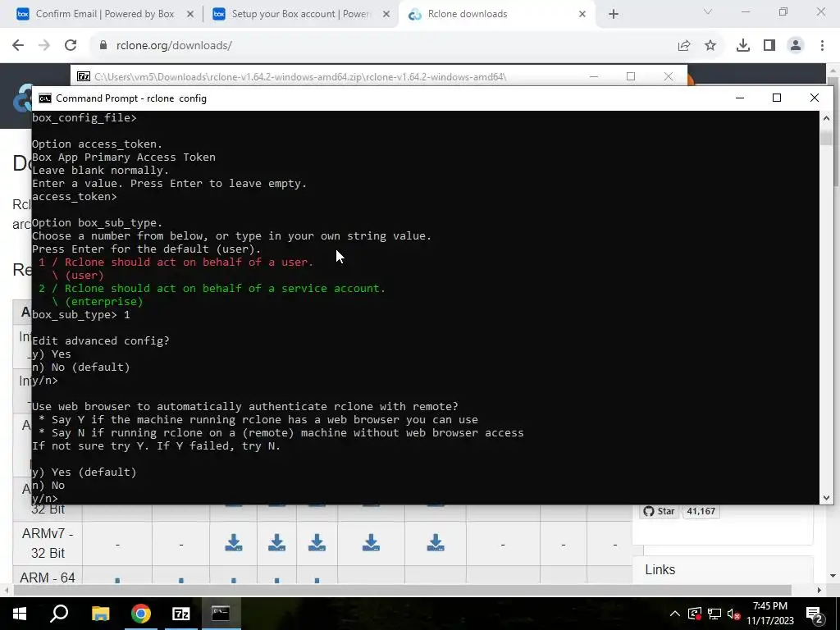Open Chrome three-dot menu
This screenshot has height=630, width=840.
click(x=822, y=46)
